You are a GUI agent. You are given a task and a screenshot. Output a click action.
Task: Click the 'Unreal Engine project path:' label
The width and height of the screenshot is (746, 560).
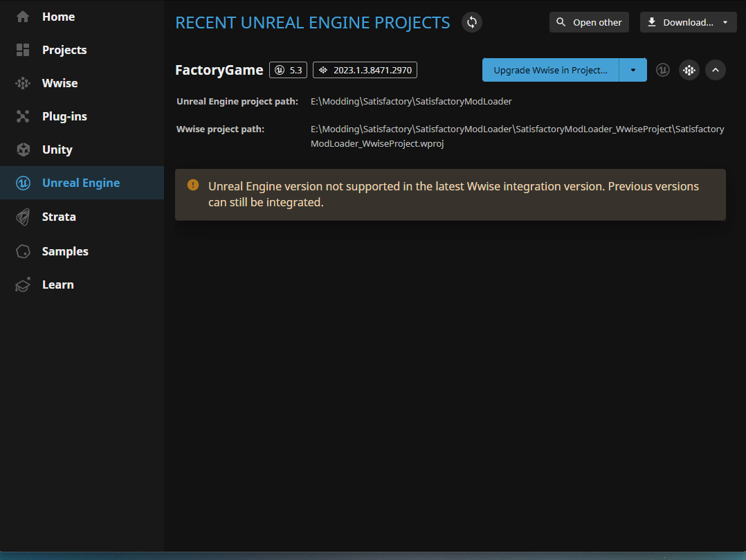pos(237,101)
